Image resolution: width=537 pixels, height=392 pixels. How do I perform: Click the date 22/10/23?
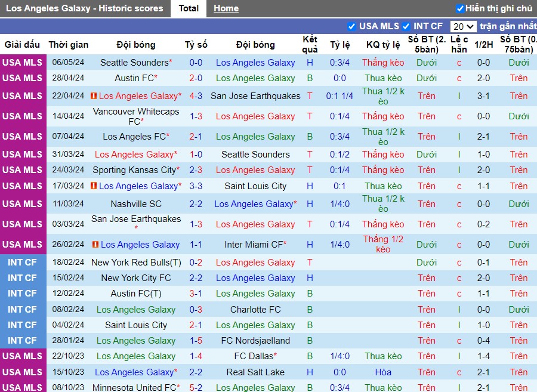(68, 356)
